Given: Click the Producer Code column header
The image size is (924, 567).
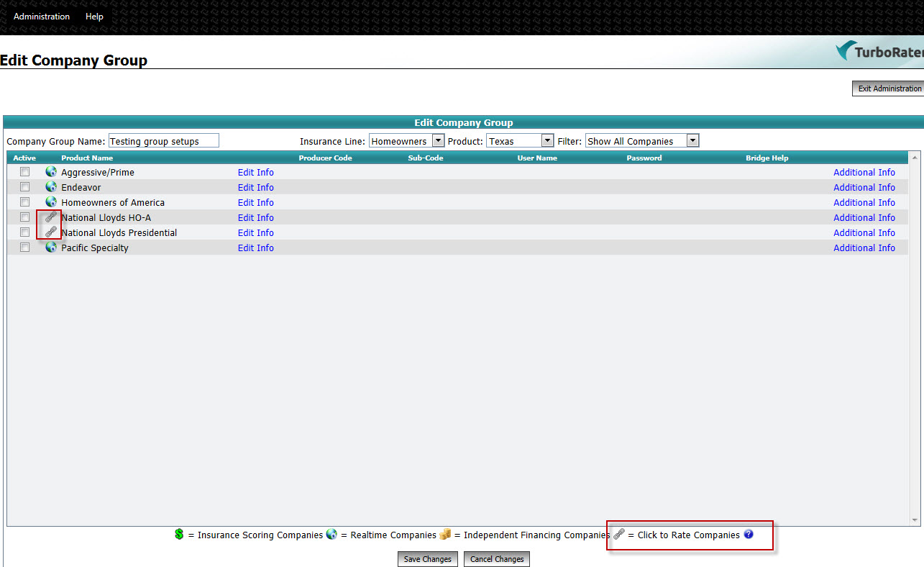Looking at the screenshot, I should tap(325, 158).
